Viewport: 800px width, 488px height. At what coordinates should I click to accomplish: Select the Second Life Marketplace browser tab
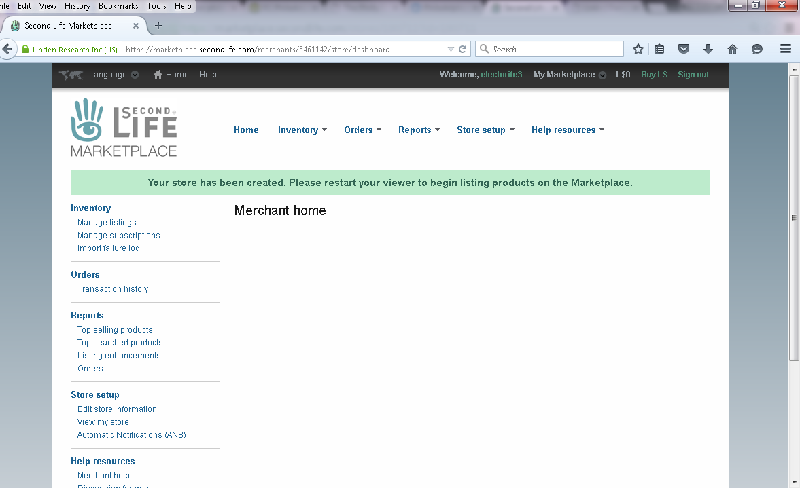[x=74, y=26]
